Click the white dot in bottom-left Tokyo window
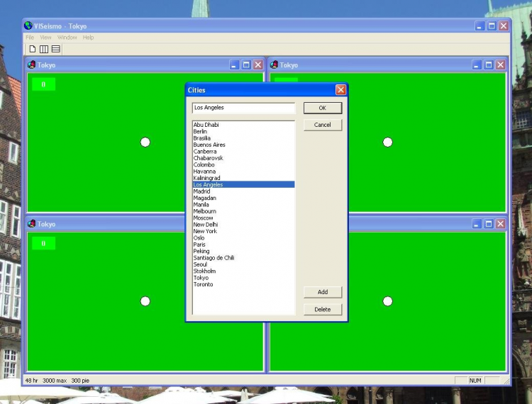 (x=145, y=301)
